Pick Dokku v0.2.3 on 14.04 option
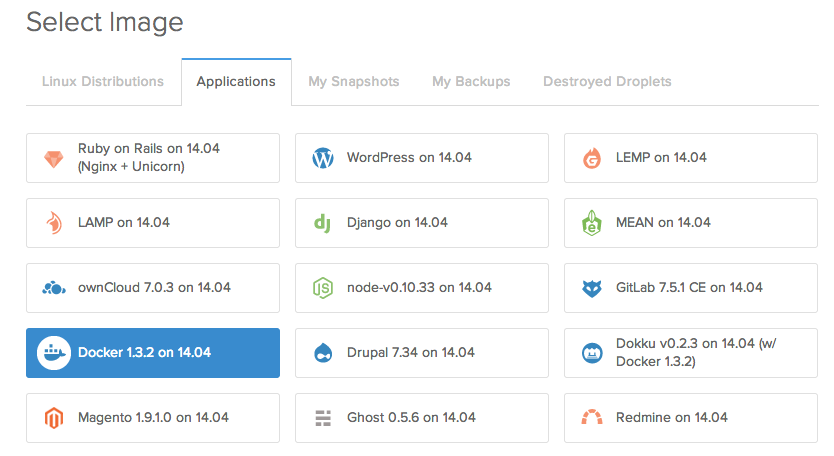Screen dimensions: 834x456 pos(691,353)
